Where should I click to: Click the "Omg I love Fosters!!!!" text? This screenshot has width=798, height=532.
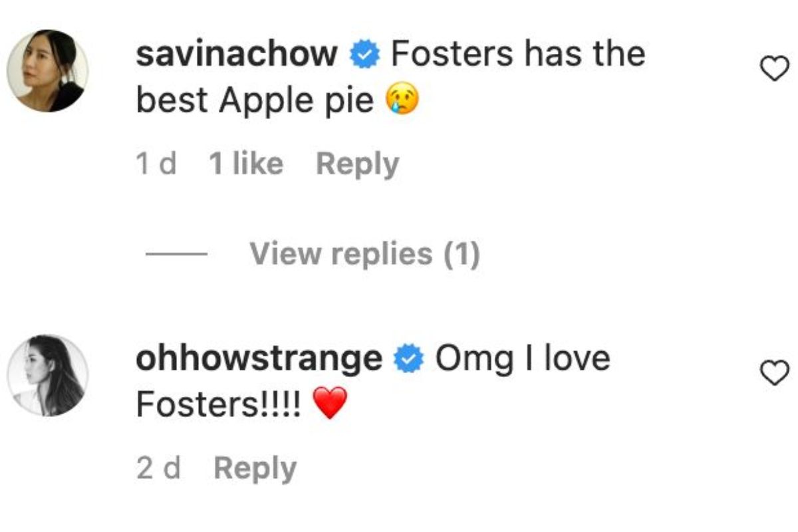coord(522,358)
